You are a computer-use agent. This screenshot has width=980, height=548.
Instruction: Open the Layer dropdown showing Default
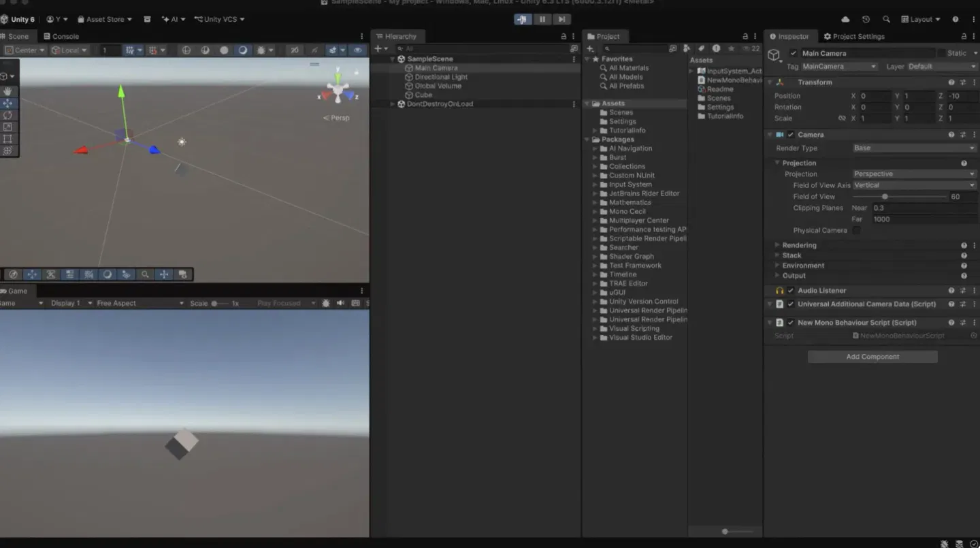click(x=941, y=67)
